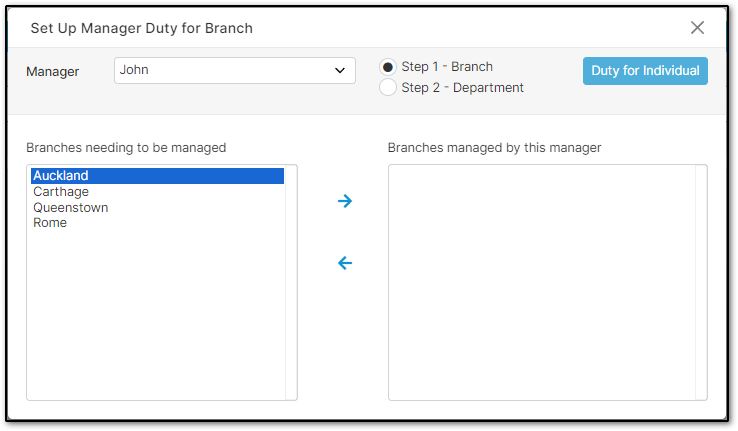The image size is (738, 431).
Task: Click scrollbar of branches needing managed list
Action: [291, 282]
